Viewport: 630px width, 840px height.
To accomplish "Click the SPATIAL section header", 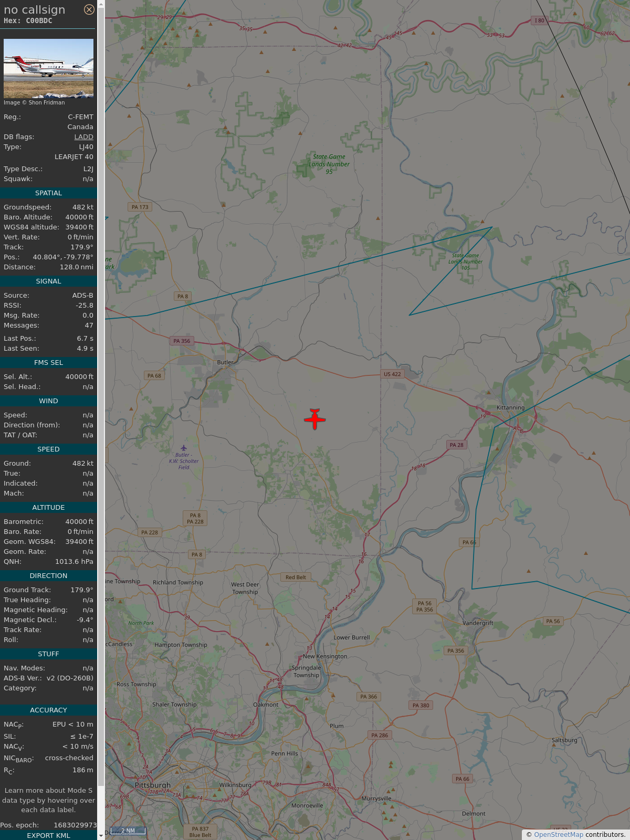I will tap(48, 193).
